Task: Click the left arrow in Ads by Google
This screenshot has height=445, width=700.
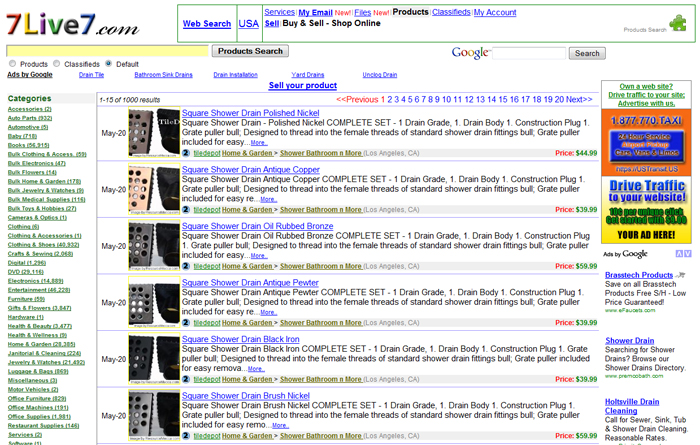Action: tap(679, 254)
